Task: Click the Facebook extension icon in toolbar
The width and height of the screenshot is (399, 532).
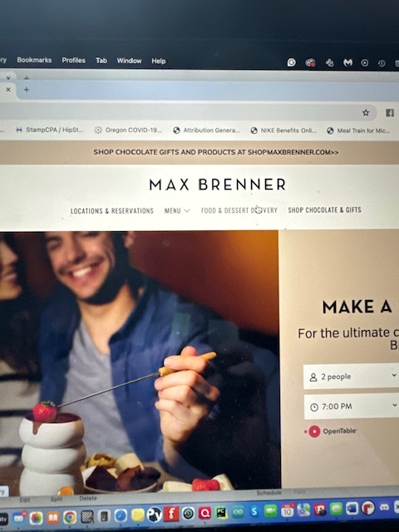Action: pyautogui.click(x=390, y=113)
